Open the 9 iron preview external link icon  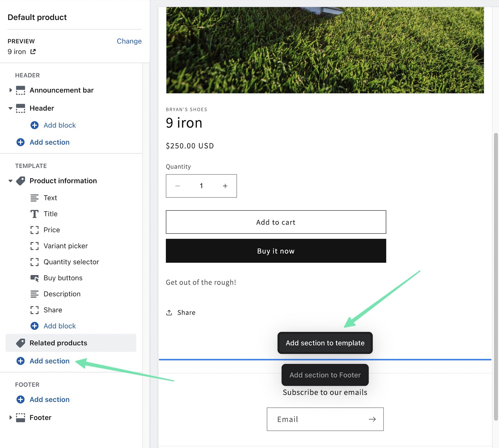pos(33,52)
